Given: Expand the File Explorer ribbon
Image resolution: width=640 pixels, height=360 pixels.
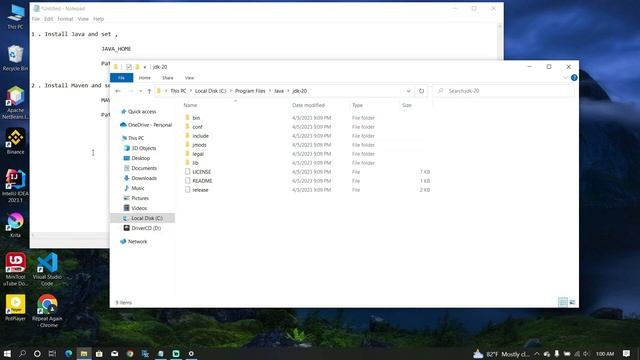Looking at the screenshot, I should [565, 78].
